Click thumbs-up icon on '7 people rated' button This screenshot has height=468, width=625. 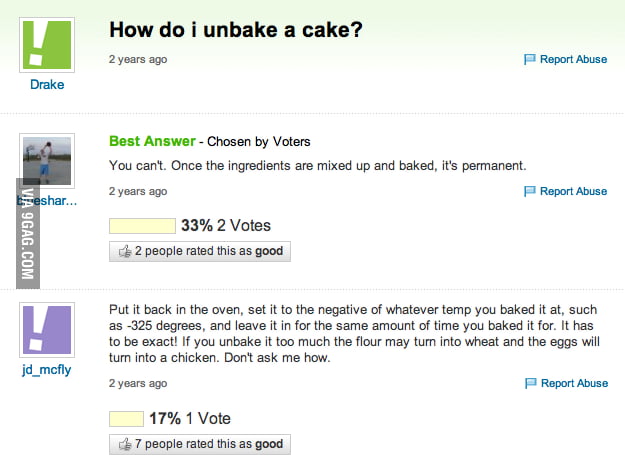125,444
